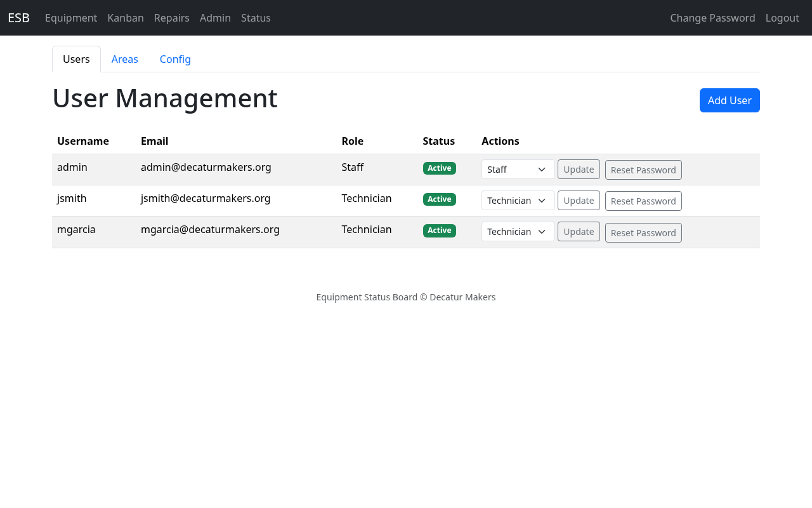
Task: Open the Equipment page from the navbar
Action: (70, 18)
